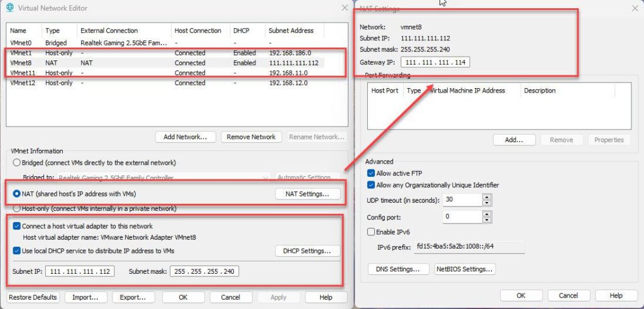Image resolution: width=644 pixels, height=309 pixels.
Task: Open DNS Settings button
Action: click(398, 269)
